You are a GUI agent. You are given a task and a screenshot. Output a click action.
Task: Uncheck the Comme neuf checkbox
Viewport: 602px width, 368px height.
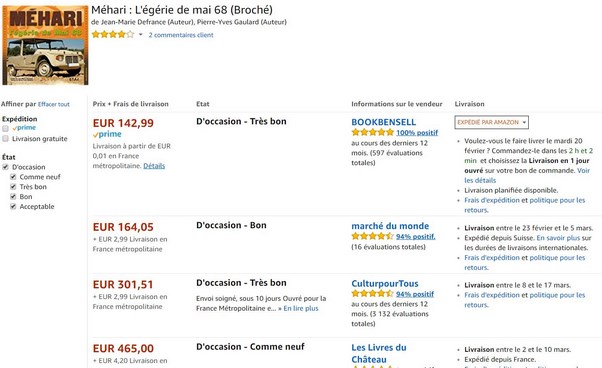click(x=13, y=177)
